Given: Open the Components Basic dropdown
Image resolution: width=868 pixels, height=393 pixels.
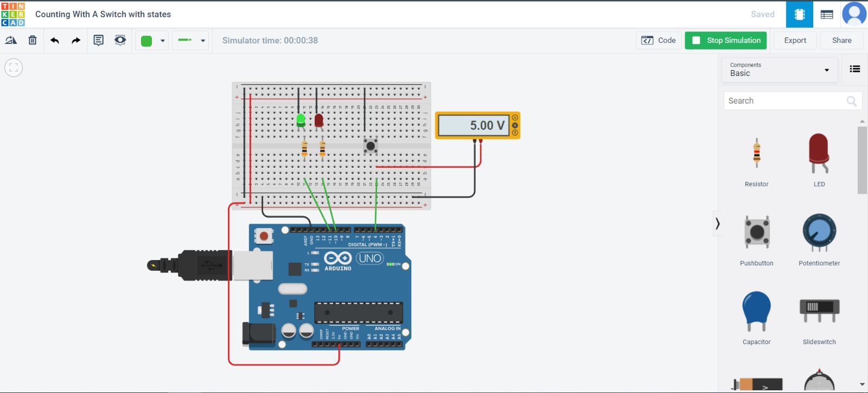Looking at the screenshot, I should (780, 69).
